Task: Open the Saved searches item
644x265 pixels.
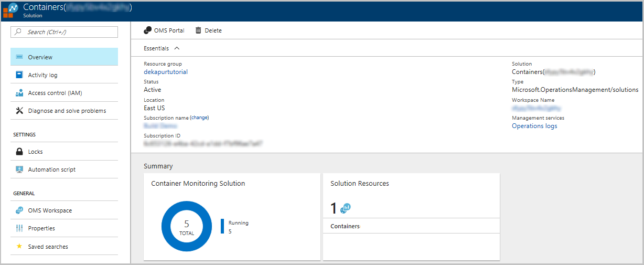Action: (x=64, y=246)
